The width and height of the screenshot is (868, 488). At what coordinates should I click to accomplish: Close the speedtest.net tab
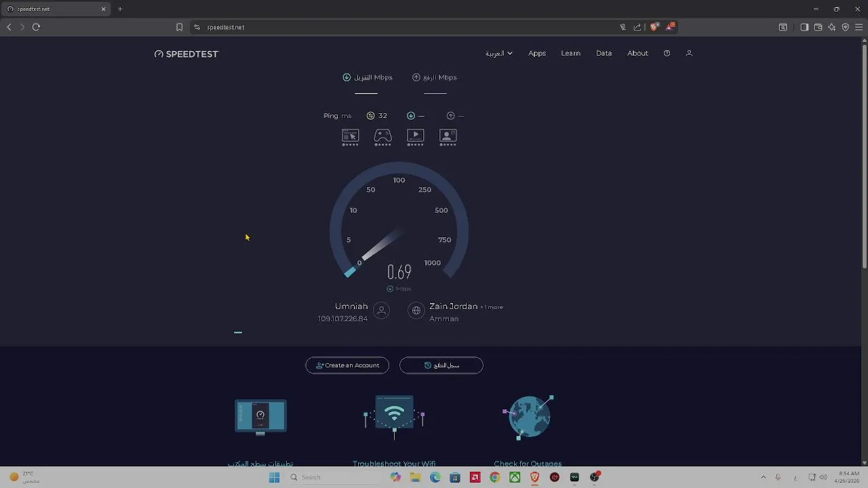[104, 9]
